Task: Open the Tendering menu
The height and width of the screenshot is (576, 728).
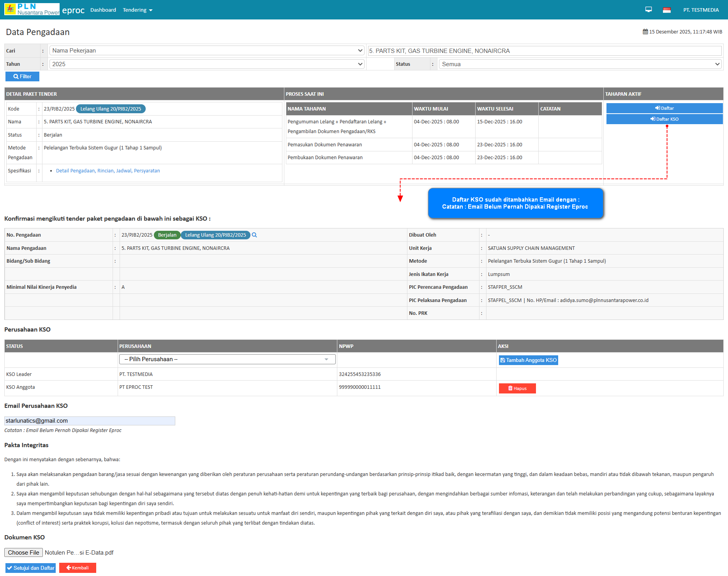Action: click(x=137, y=10)
